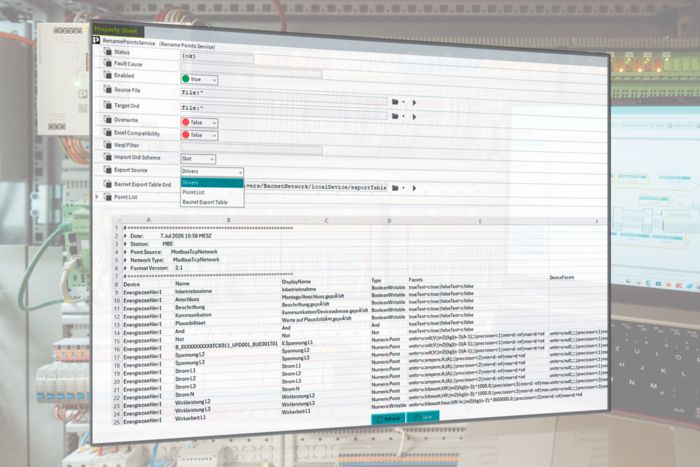The width and height of the screenshot is (700, 467).
Task: Click the go-to arrow for Bacnet Export Table Ord
Action: pyautogui.click(x=414, y=188)
